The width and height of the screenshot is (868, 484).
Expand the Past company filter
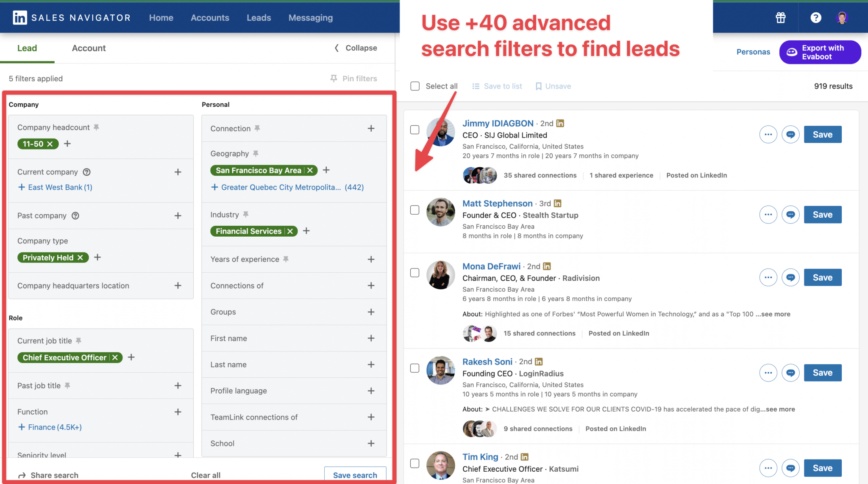[178, 215]
